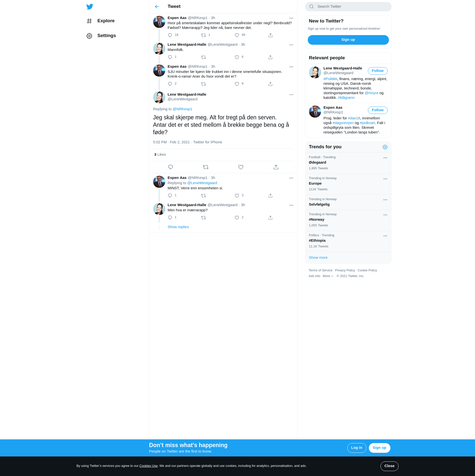Screen dimensions: 475x476
Task: Like the 'SJU minutter' tweet
Action: (x=237, y=84)
